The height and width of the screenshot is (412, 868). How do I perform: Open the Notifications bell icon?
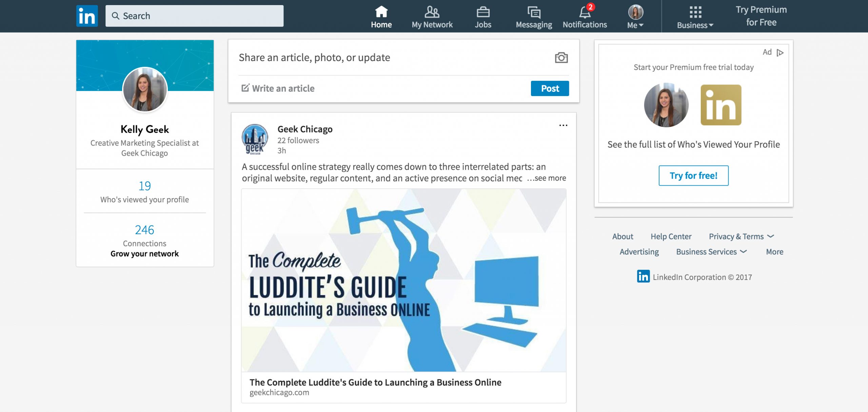pos(585,13)
